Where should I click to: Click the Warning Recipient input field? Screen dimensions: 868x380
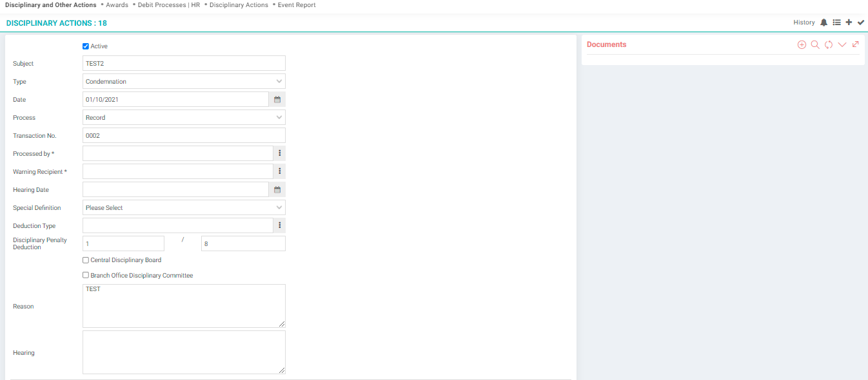(x=178, y=171)
